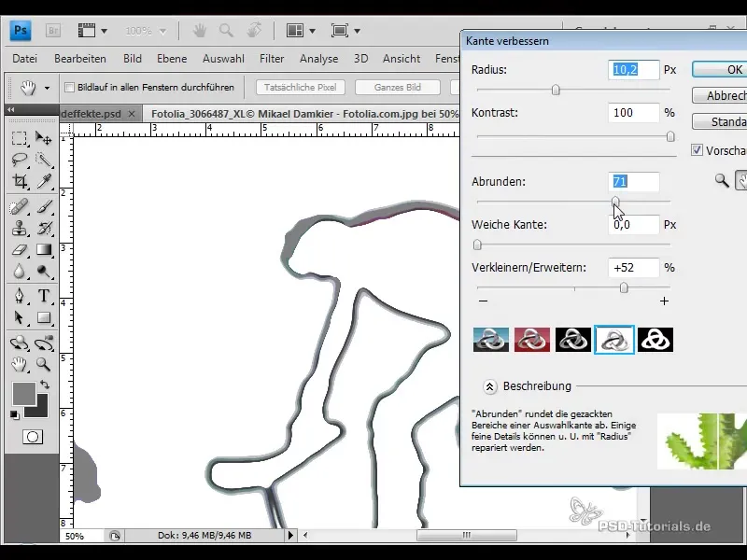Pick the Clone Stamp tool
Image resolution: width=747 pixels, height=560 pixels.
[20, 228]
